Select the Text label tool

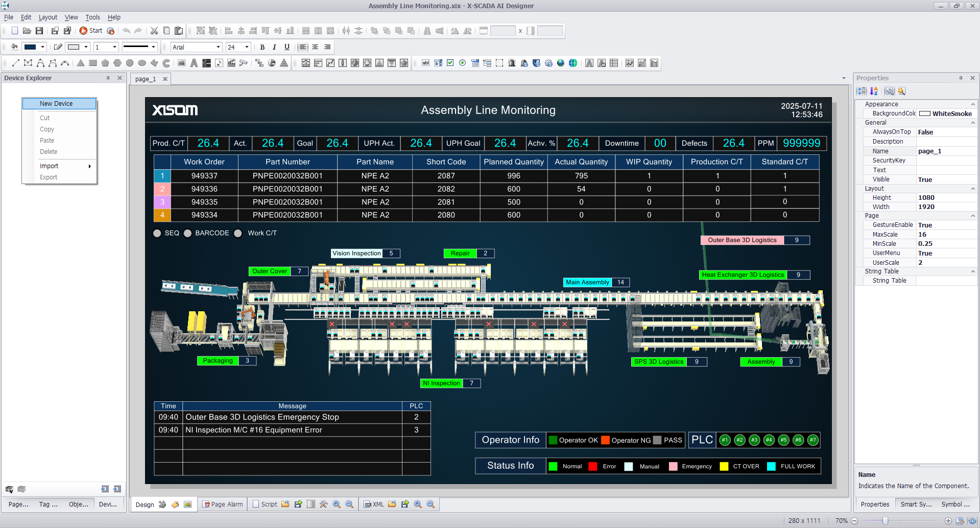pos(194,63)
